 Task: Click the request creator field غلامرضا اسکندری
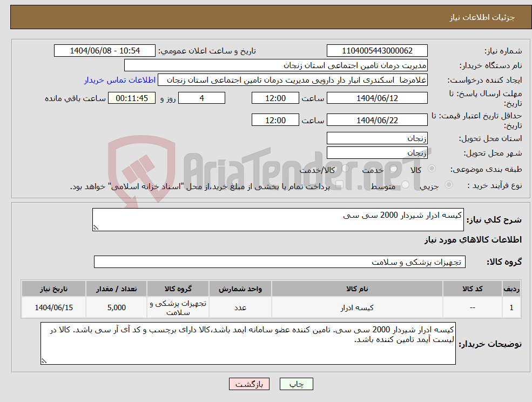pyautogui.click(x=292, y=80)
